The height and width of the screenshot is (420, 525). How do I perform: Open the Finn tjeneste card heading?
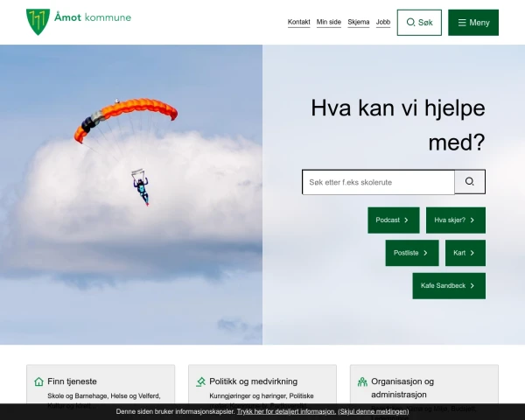click(x=72, y=381)
